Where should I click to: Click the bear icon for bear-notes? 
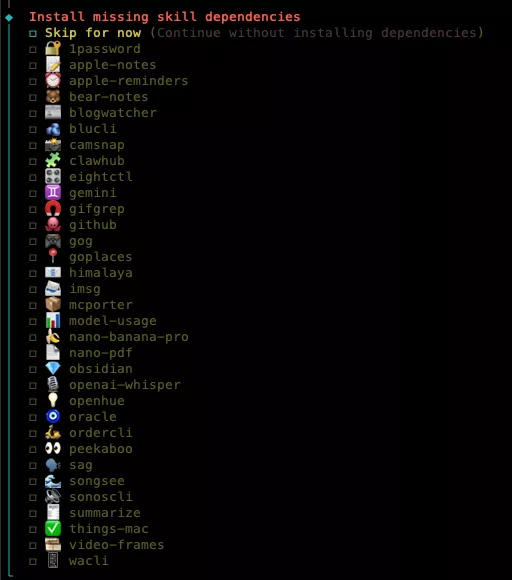(x=53, y=97)
